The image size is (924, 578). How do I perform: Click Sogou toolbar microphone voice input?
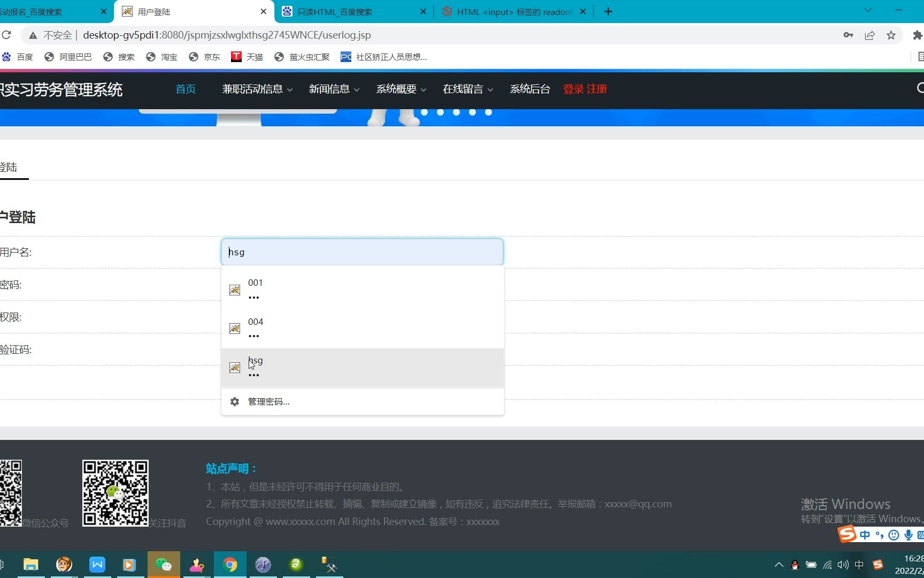[908, 535]
